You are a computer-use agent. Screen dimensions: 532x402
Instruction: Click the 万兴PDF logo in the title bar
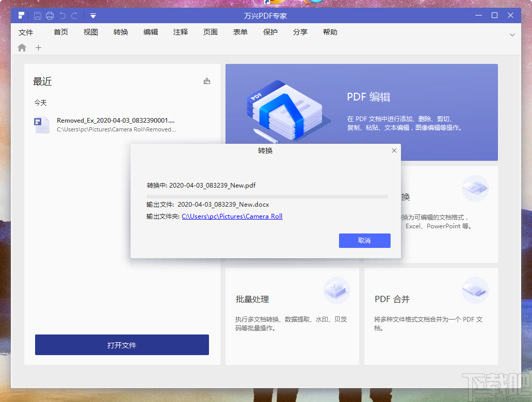[x=21, y=15]
